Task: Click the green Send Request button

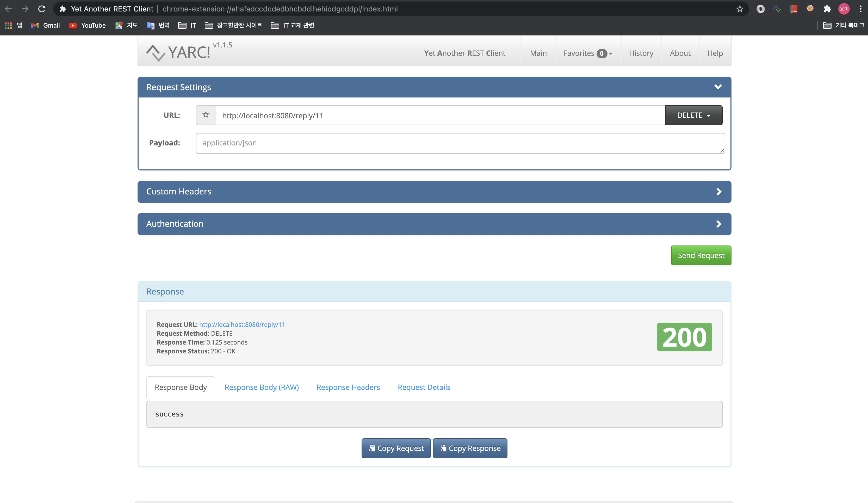Action: point(701,255)
